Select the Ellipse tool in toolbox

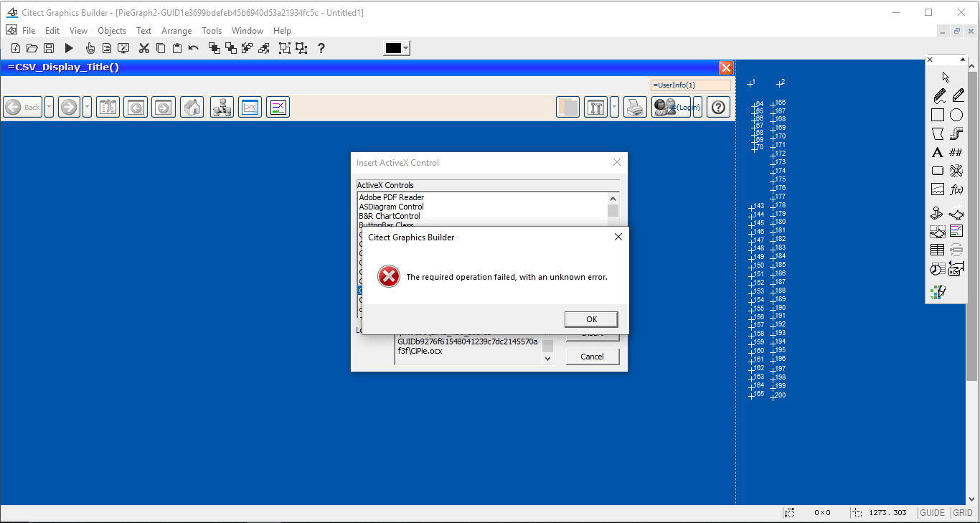(956, 115)
